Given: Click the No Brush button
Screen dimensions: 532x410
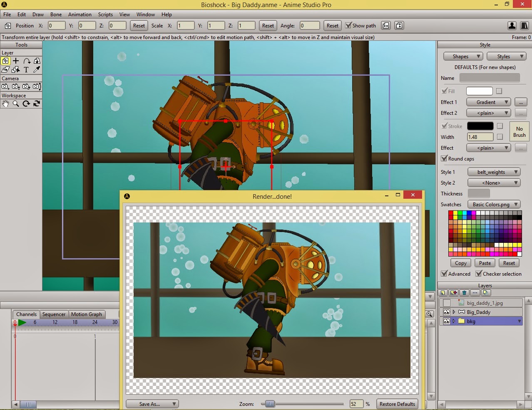Looking at the screenshot, I should coord(519,132).
